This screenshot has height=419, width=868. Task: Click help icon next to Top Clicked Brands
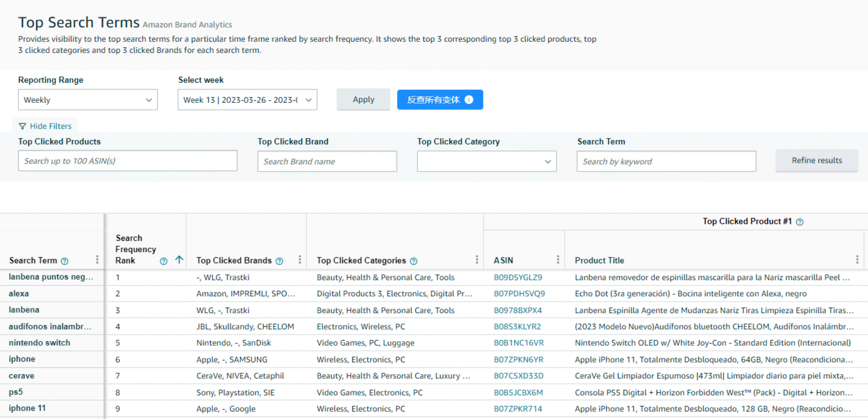(x=279, y=261)
